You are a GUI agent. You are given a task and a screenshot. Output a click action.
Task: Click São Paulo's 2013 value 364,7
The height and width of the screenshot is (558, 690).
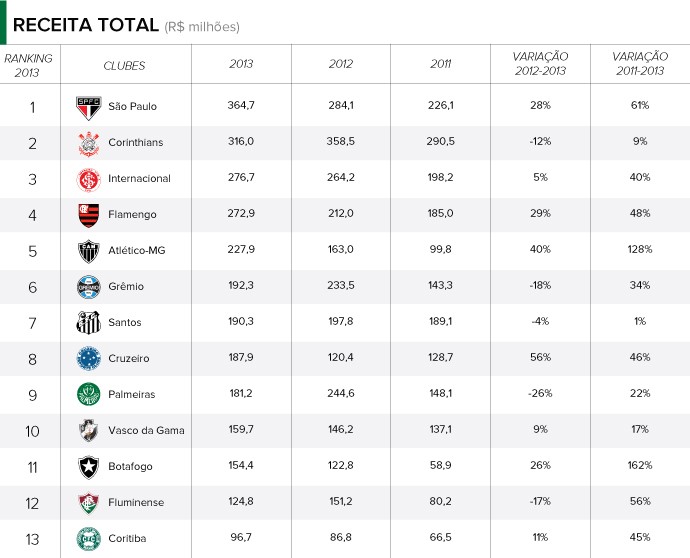point(241,106)
